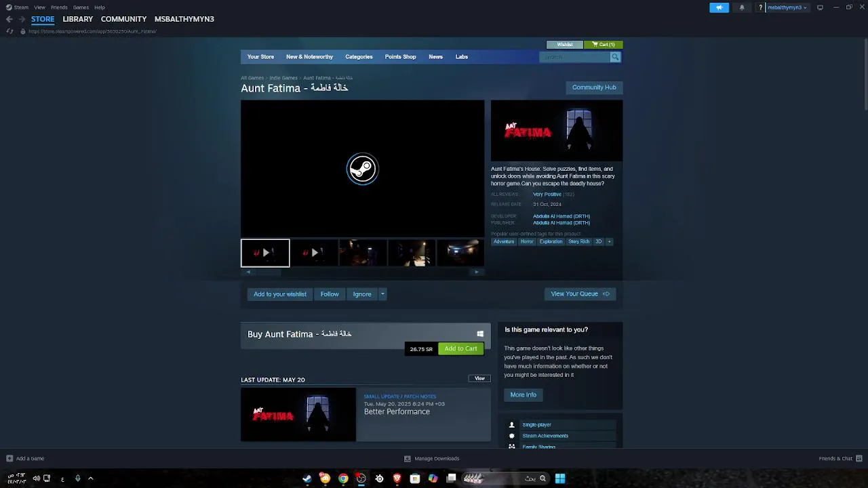Open the Your Store dropdown

260,57
